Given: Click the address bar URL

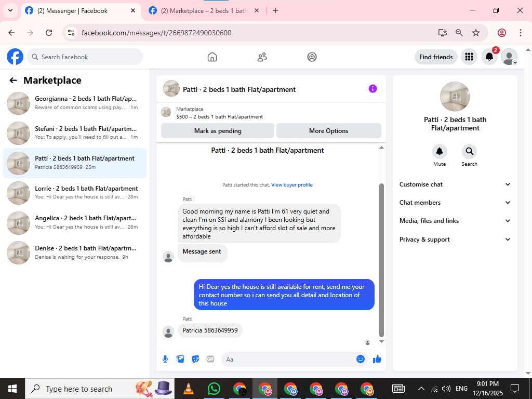Looking at the screenshot, I should pos(156,33).
